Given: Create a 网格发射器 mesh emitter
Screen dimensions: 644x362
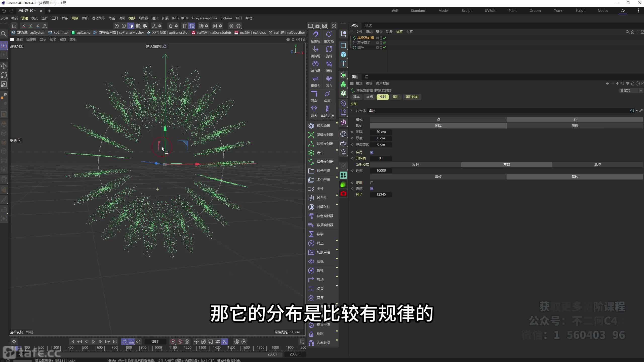Looking at the screenshot, I should (x=321, y=144).
